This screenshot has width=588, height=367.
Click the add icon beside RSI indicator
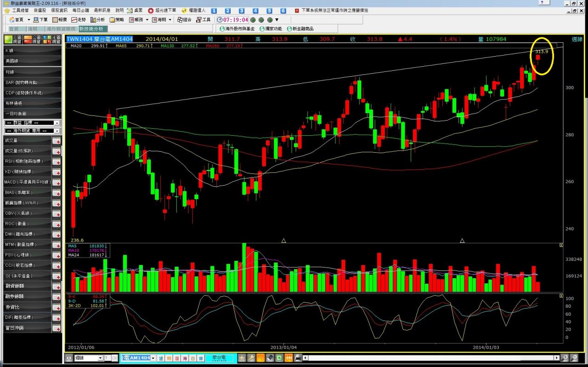pos(57,161)
